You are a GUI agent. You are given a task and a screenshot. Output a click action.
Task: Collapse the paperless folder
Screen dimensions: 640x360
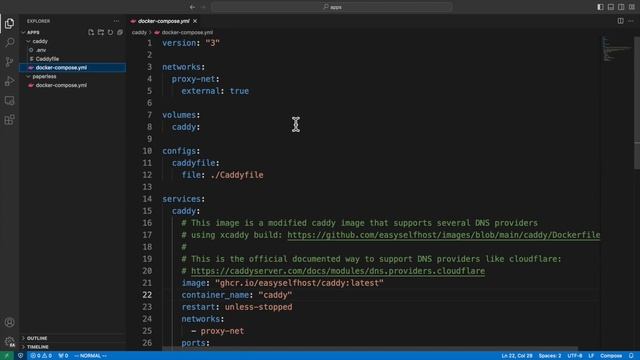point(28,76)
